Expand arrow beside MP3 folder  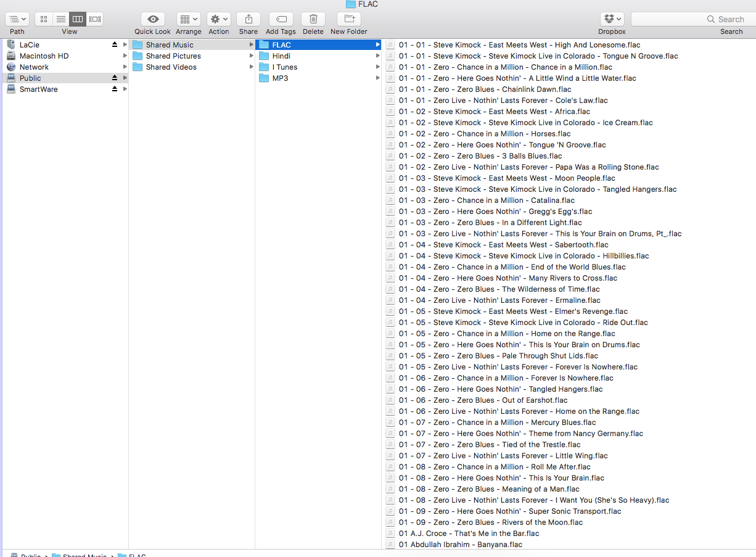pos(378,78)
